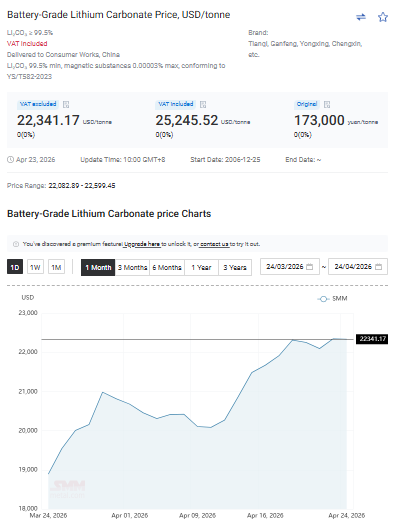Switch to the 1 Year range tab
This screenshot has height=527, width=402.
(201, 268)
